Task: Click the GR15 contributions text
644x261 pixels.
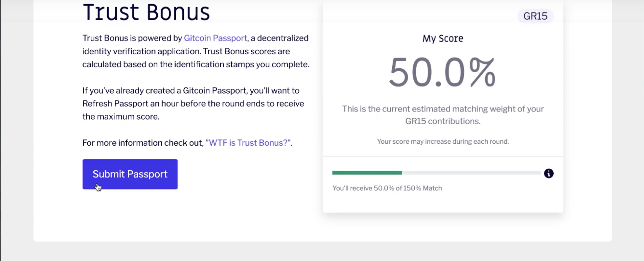Action: [443, 121]
